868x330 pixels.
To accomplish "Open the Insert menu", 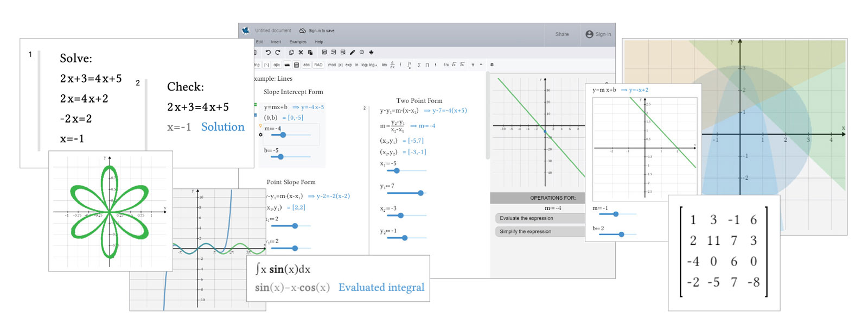I will [276, 42].
